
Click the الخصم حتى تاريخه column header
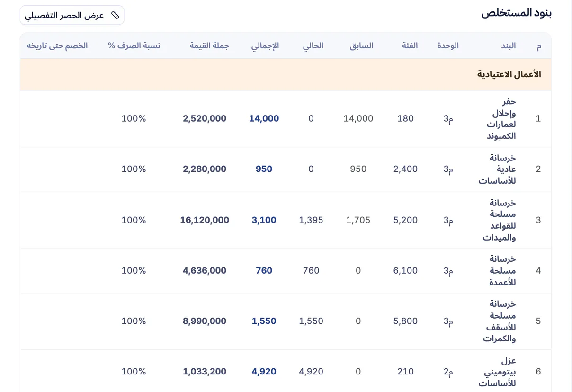click(x=57, y=45)
